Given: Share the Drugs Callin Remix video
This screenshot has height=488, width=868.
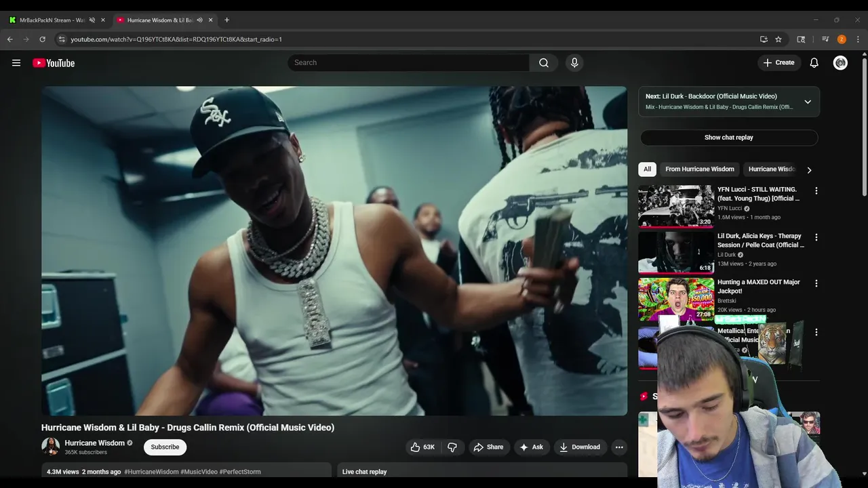Looking at the screenshot, I should coord(488,447).
